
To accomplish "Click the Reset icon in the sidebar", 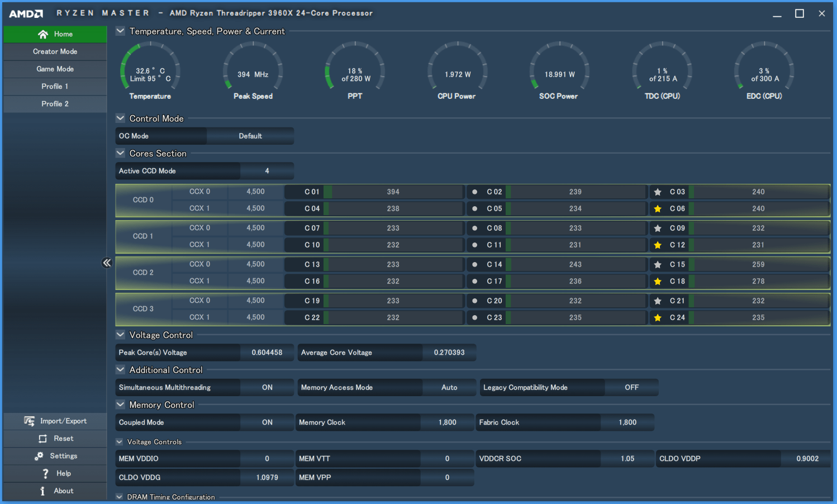I will point(42,439).
